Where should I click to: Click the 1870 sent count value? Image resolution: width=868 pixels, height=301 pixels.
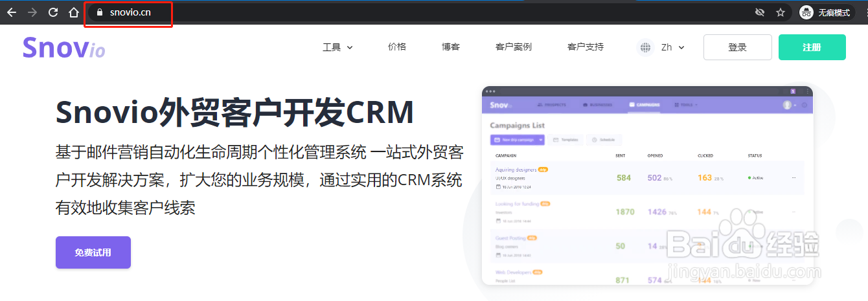pos(624,212)
